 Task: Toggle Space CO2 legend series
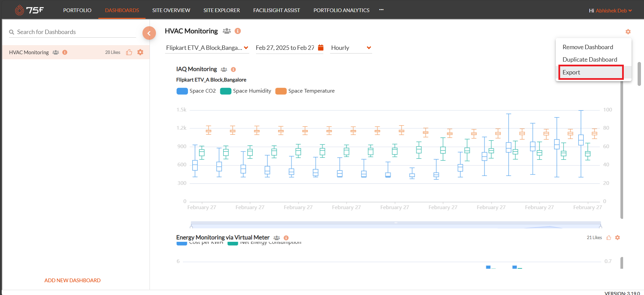(x=196, y=91)
